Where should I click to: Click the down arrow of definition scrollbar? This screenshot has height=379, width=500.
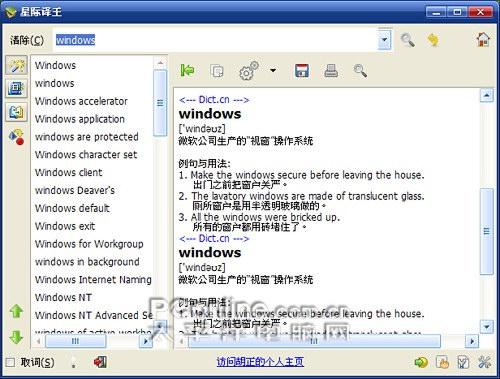pyautogui.click(x=487, y=327)
